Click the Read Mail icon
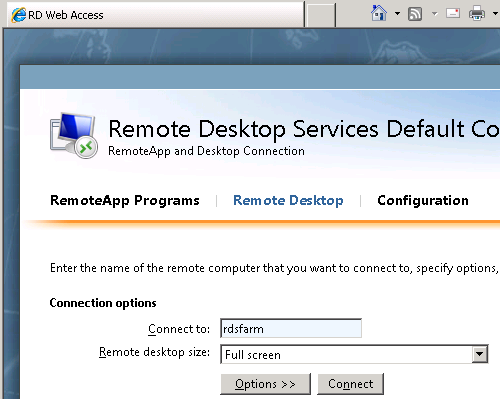Viewport: 500px width, 399px height. [453, 13]
